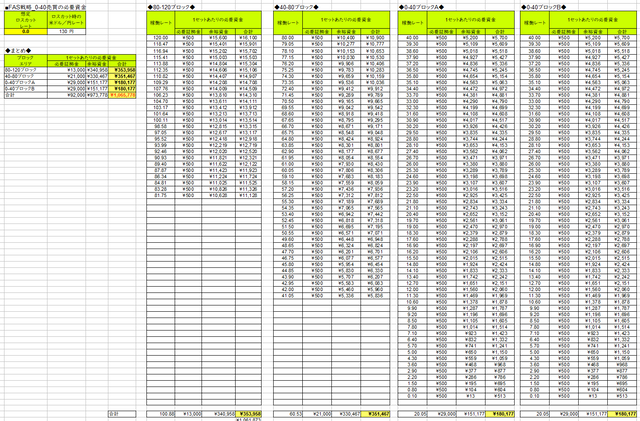Select bottom yellow ¥351,467 total of 40-80 block
Screen dimensions: 640x421
coord(375,414)
